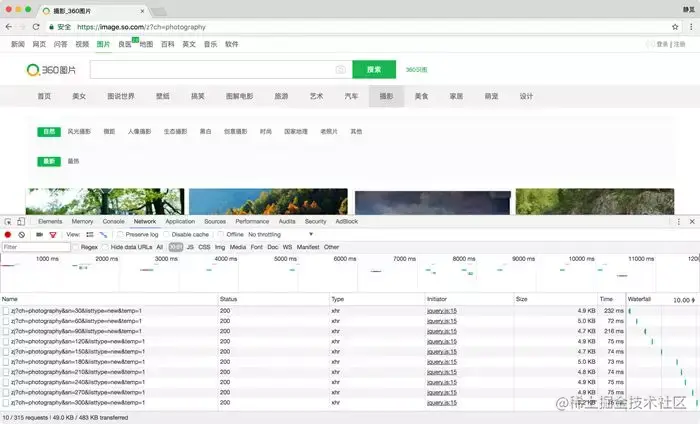Tick the Hide data URLs checkbox

click(x=105, y=247)
